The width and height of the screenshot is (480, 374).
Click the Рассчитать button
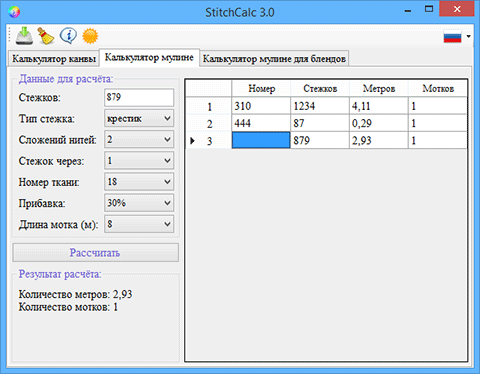pos(95,252)
